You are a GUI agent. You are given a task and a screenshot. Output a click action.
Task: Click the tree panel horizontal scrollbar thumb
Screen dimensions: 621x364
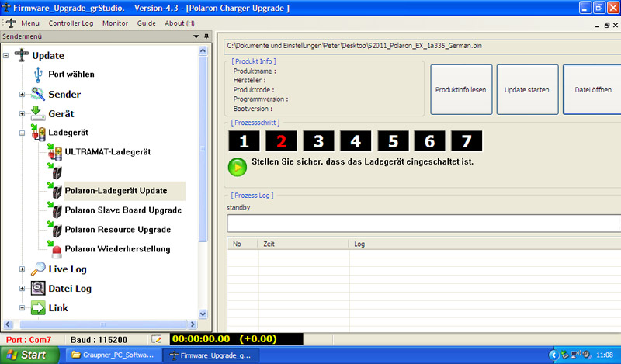pos(103,324)
